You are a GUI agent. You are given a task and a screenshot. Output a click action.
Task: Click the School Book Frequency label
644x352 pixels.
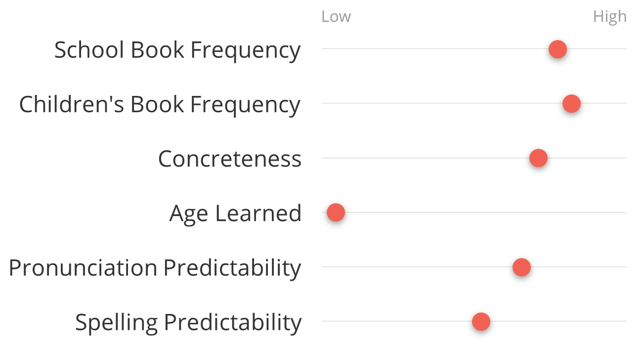[x=177, y=50]
